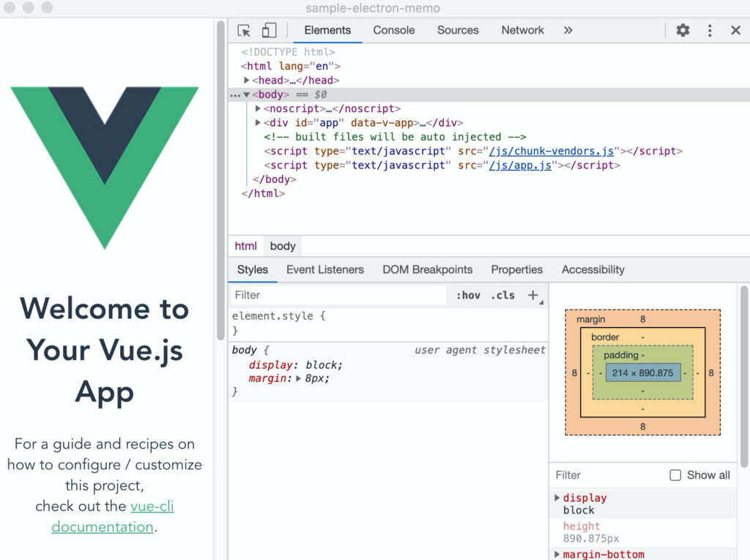
Task: Collapse the body element node
Action: click(x=246, y=94)
